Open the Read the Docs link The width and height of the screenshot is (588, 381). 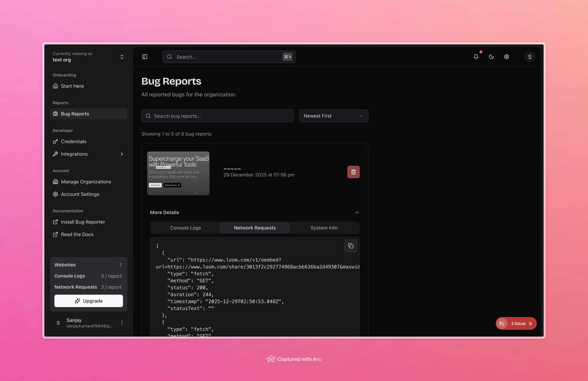(x=77, y=234)
